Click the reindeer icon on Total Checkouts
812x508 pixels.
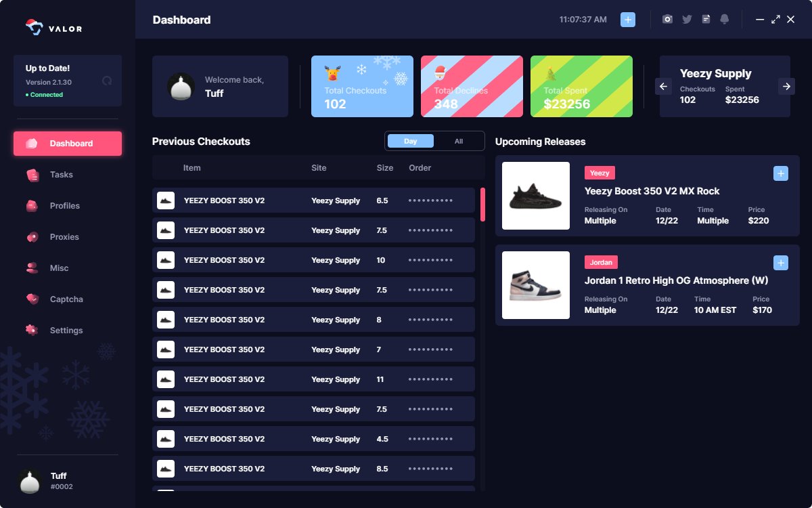pos(332,72)
